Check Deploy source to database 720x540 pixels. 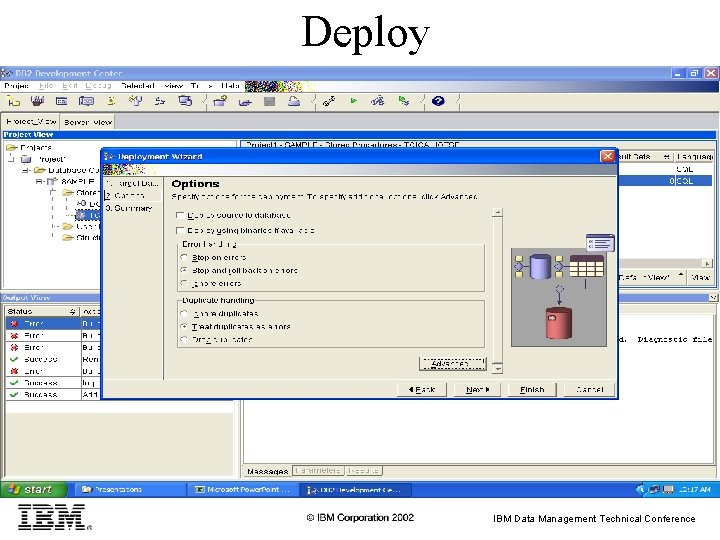tap(180, 215)
